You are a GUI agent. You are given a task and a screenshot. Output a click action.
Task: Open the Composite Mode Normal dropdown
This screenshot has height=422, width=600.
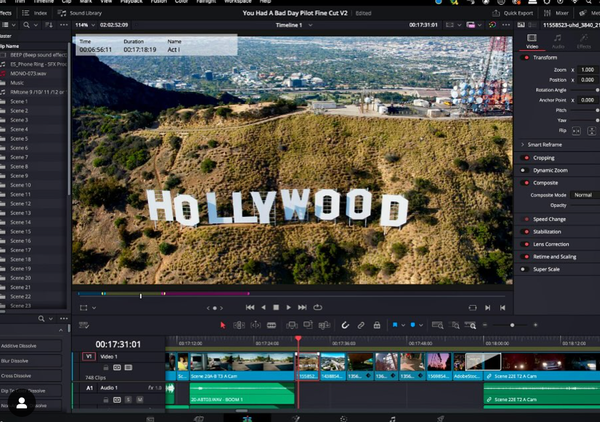click(585, 195)
